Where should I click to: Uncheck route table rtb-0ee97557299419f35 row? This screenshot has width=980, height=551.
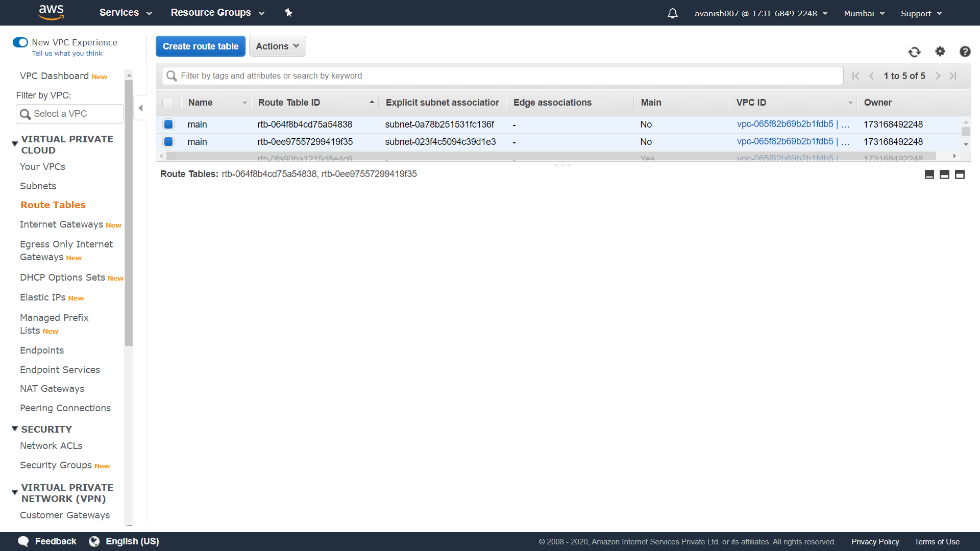(x=168, y=142)
